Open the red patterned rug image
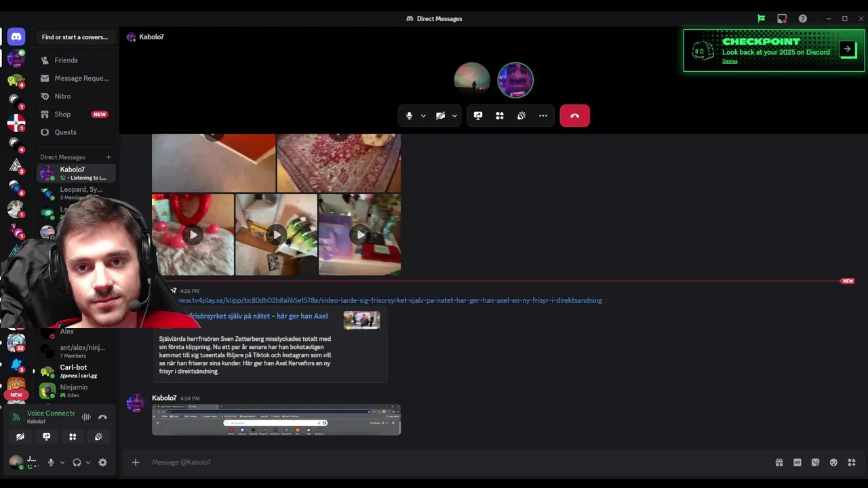 (338, 163)
